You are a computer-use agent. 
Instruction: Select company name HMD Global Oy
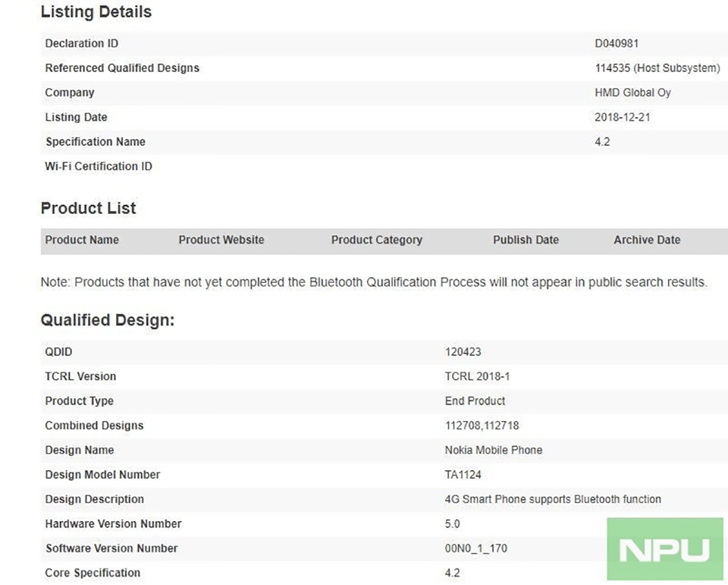[x=632, y=93]
